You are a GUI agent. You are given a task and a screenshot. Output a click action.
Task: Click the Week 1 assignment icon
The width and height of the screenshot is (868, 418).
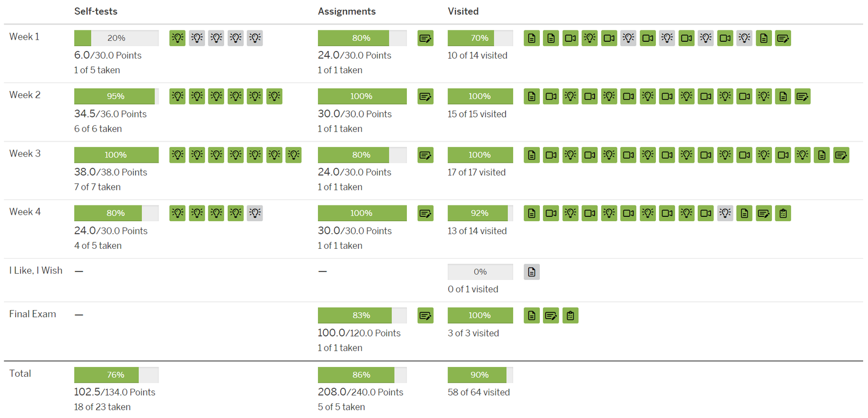(x=425, y=38)
